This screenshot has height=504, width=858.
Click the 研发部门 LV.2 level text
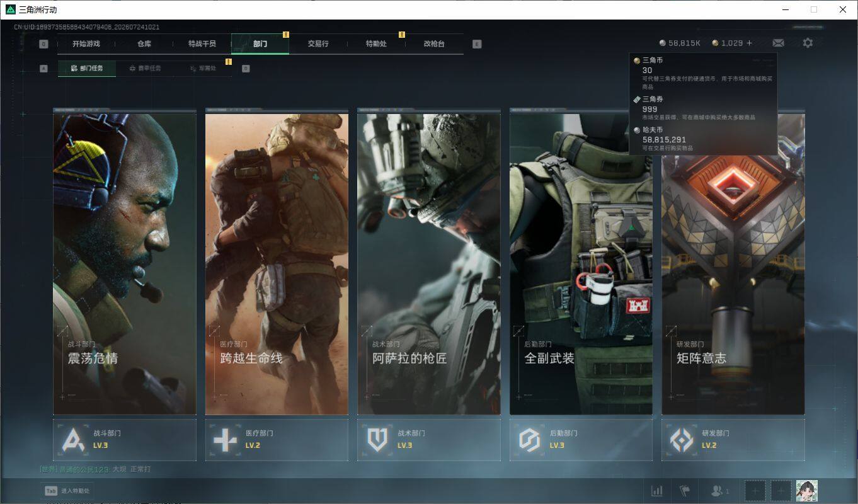(x=709, y=445)
